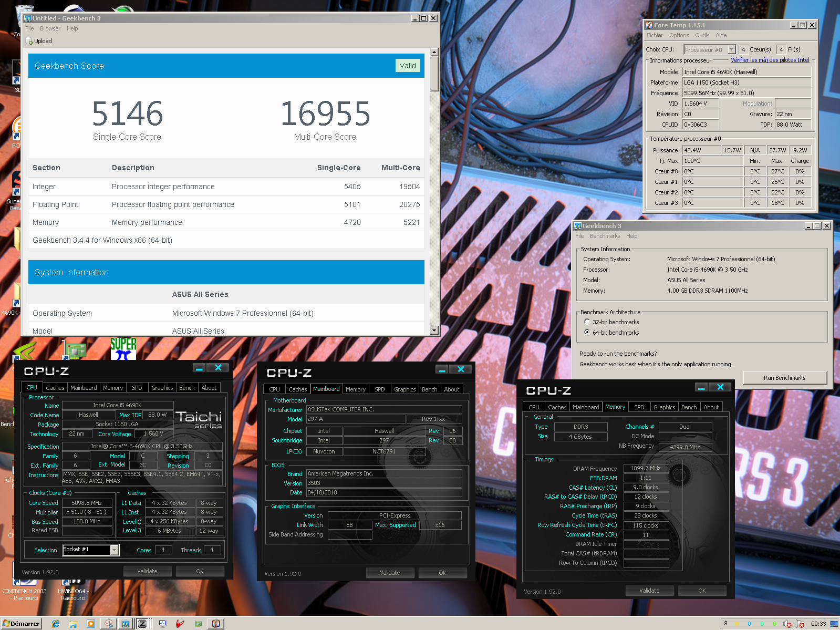The height and width of the screenshot is (630, 840).
Task: Click Run Benchmarks button
Action: pyautogui.click(x=784, y=378)
